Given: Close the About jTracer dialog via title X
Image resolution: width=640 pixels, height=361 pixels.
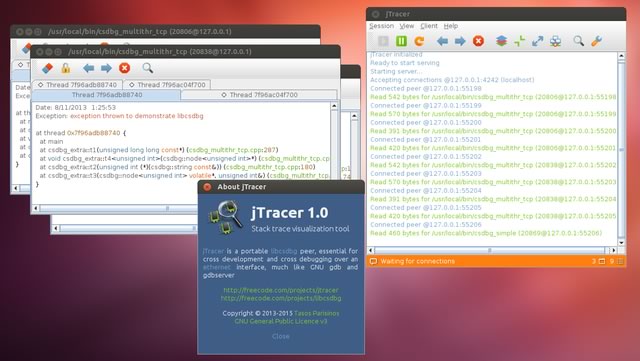Looking at the screenshot, I should click(207, 187).
